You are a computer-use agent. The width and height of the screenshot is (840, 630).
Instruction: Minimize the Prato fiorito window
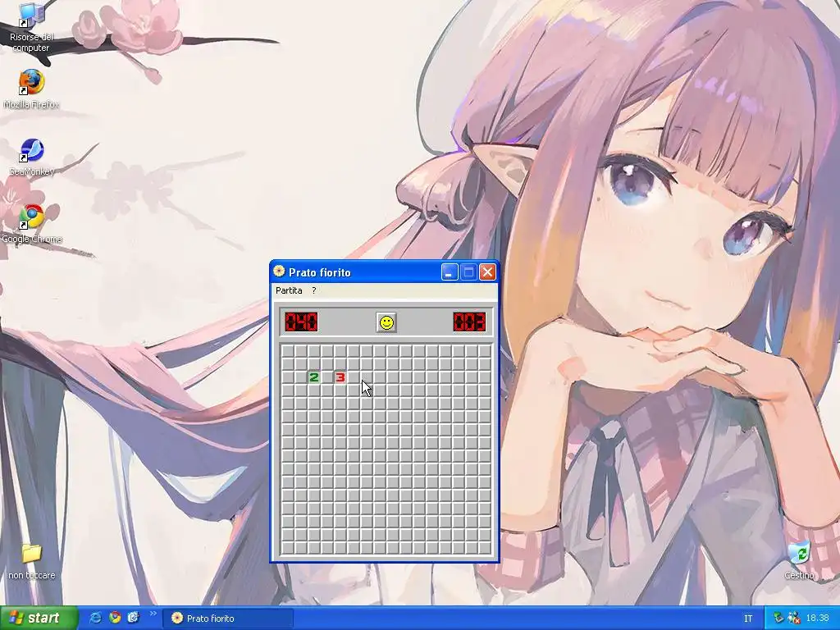[450, 272]
